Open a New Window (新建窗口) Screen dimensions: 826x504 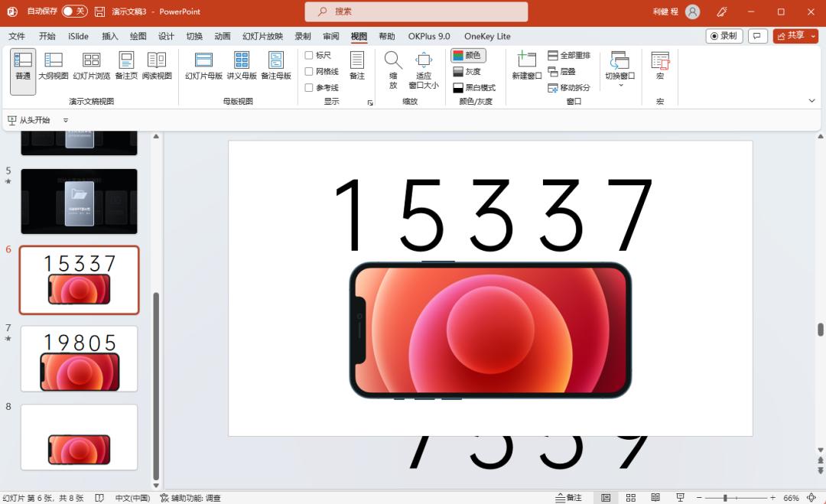point(526,66)
